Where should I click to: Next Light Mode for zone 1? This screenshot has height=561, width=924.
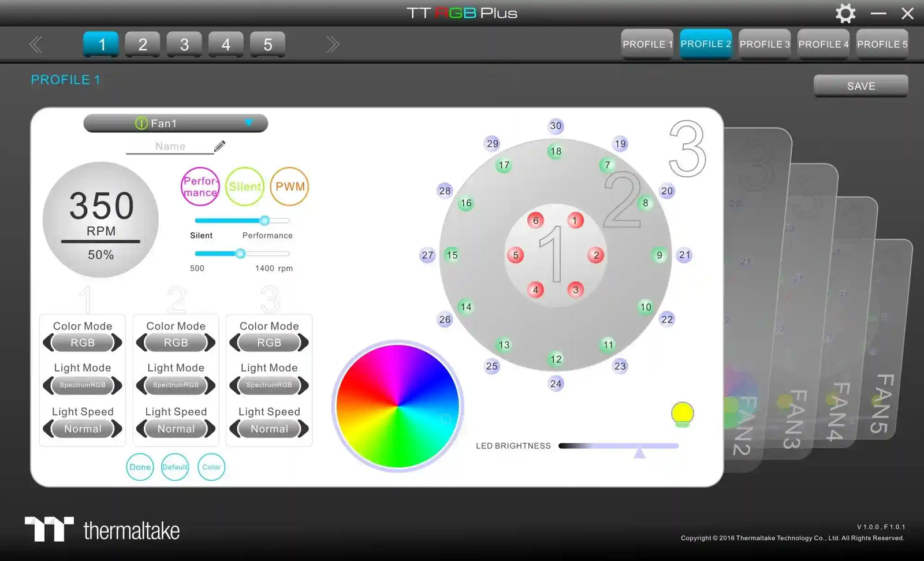tap(117, 385)
